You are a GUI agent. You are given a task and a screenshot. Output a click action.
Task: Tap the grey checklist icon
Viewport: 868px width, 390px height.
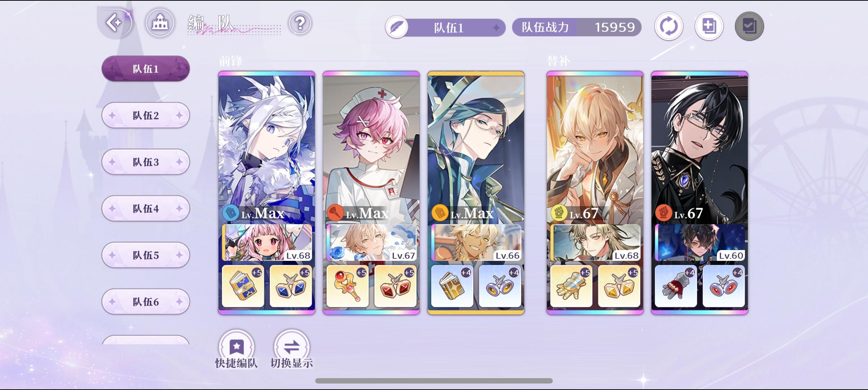click(x=749, y=27)
